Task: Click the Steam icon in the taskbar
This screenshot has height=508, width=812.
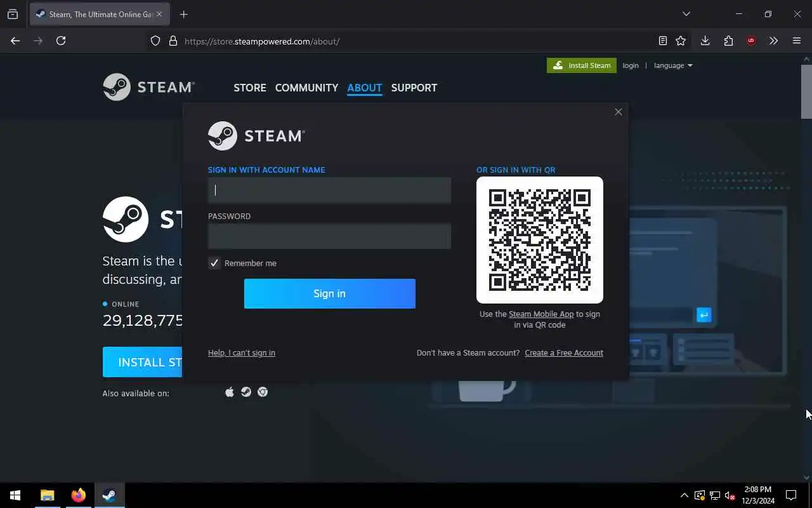Action: [x=109, y=495]
